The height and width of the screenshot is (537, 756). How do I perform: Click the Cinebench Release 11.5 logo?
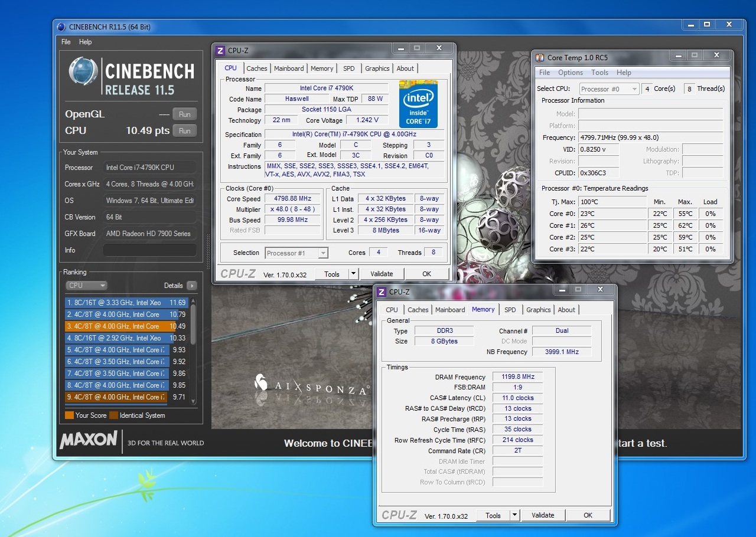[131, 76]
